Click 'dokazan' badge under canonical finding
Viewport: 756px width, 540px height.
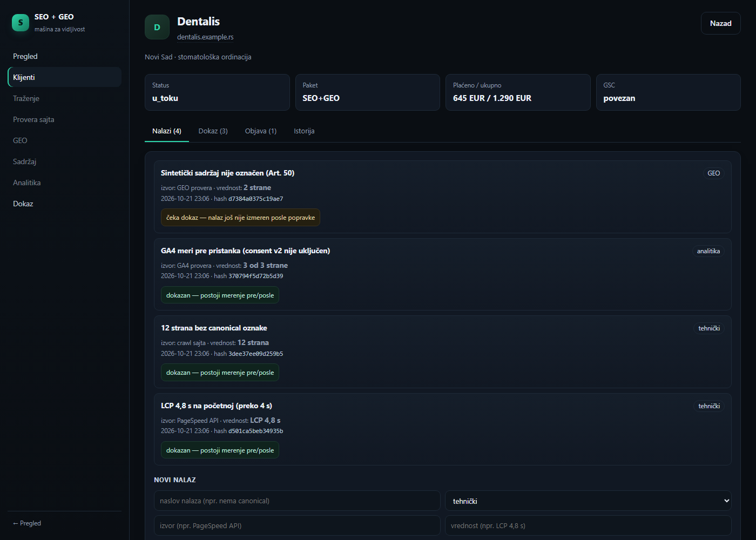click(220, 373)
